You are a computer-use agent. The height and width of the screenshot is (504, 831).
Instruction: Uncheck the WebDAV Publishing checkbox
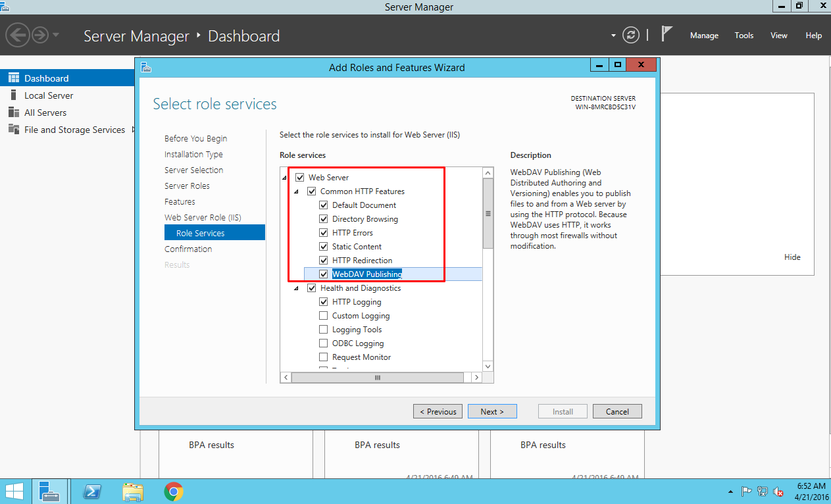tap(324, 274)
